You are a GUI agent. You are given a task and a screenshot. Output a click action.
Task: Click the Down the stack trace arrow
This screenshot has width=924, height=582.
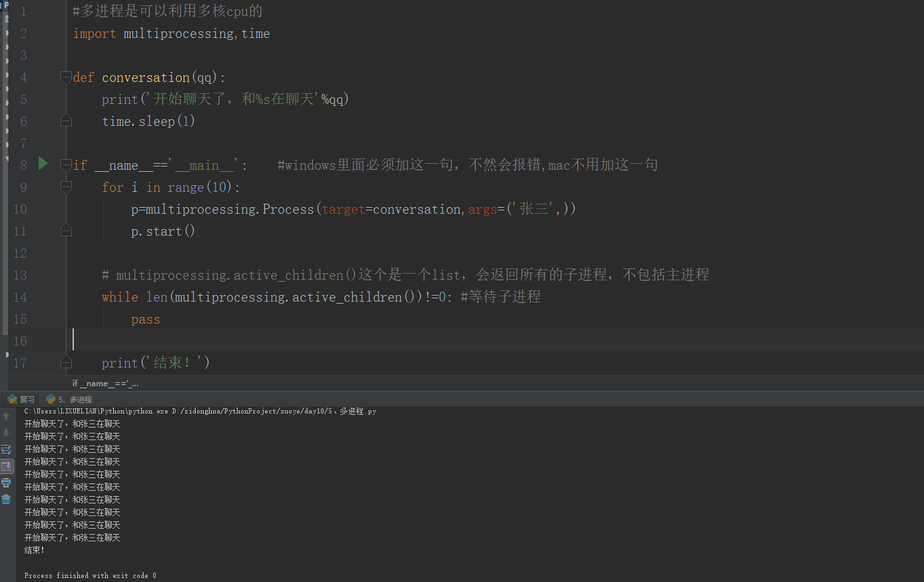click(6, 433)
